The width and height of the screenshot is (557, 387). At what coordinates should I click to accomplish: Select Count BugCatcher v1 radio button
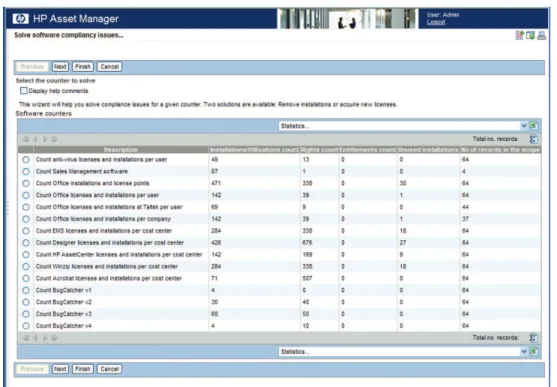[26, 290]
